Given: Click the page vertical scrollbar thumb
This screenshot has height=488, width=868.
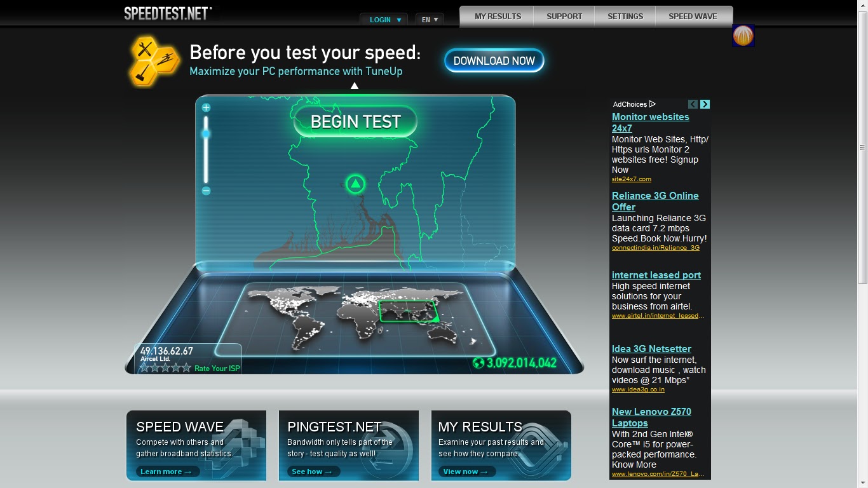Looking at the screenshot, I should pos(862,147).
